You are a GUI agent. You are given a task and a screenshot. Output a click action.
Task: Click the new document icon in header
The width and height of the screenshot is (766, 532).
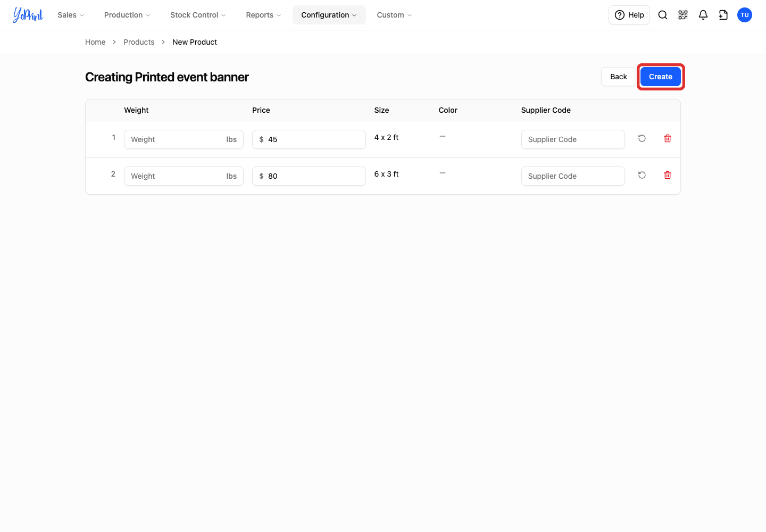pos(723,15)
